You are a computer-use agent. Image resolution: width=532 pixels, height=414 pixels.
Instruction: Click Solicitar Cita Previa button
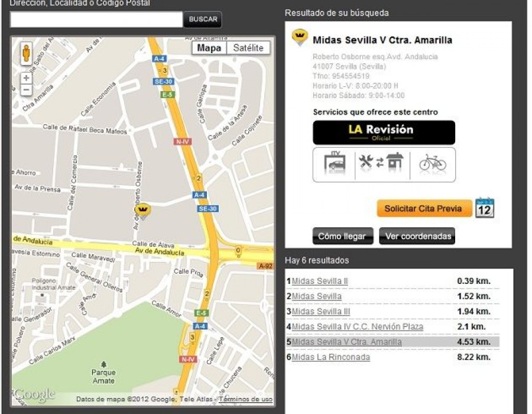(424, 208)
